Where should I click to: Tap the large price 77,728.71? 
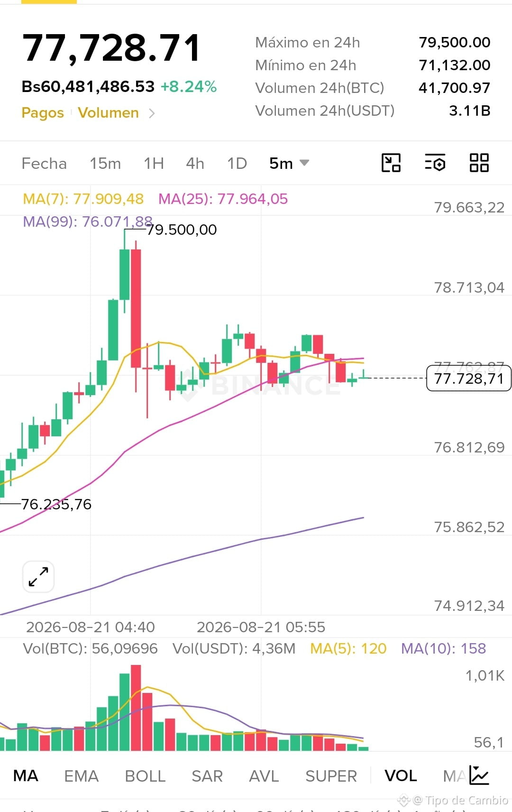coord(112,48)
